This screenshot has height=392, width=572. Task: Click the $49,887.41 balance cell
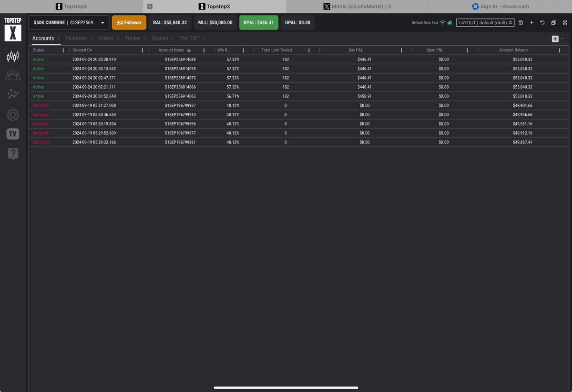[x=523, y=142]
